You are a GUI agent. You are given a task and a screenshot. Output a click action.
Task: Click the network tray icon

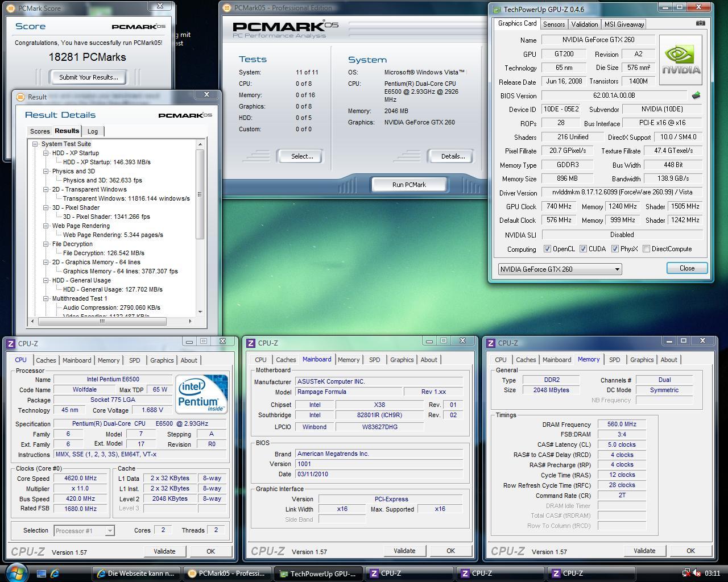(x=686, y=573)
